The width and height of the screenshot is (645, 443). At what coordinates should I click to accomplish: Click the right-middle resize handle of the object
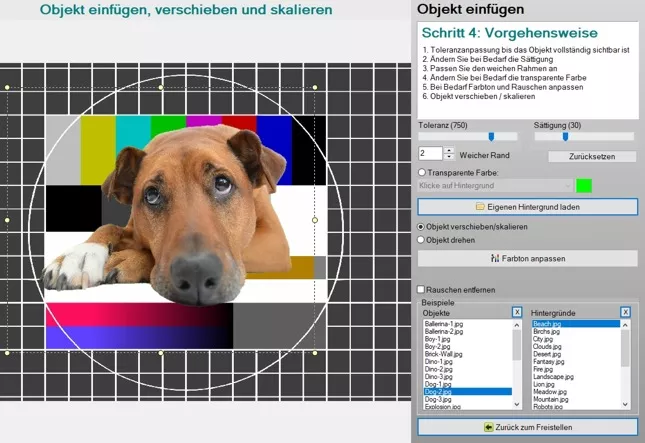[x=314, y=219]
